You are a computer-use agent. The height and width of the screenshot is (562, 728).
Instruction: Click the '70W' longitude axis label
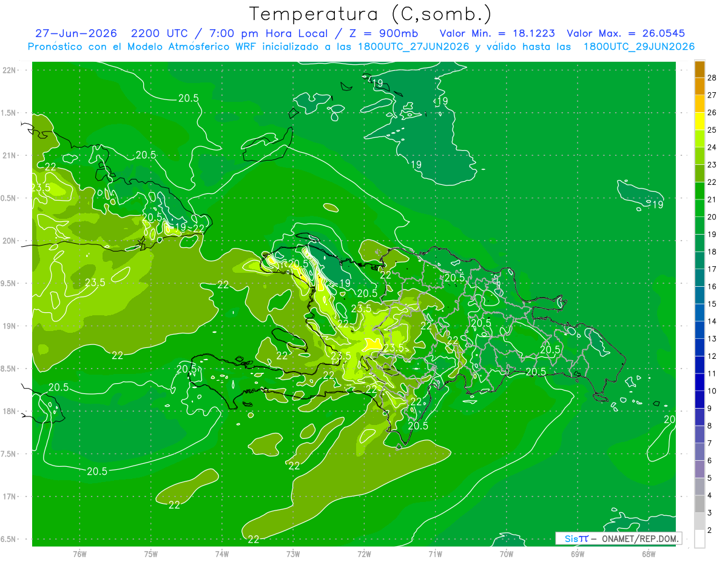[x=507, y=554]
